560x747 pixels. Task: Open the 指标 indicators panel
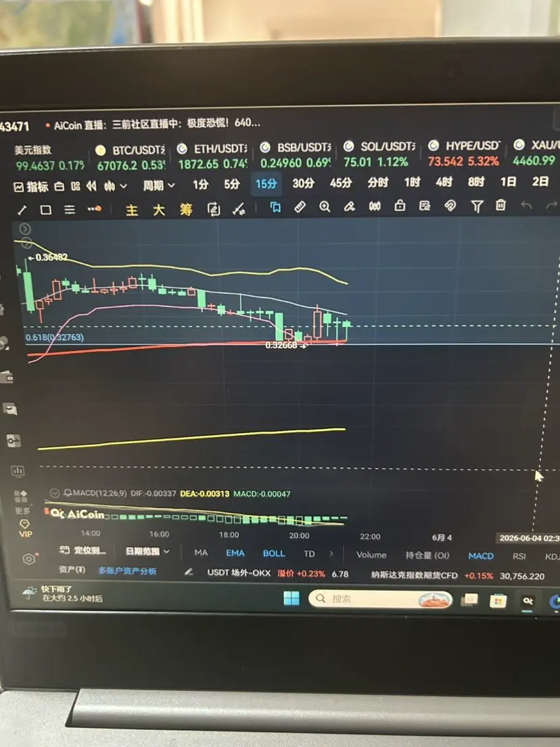tap(31, 186)
